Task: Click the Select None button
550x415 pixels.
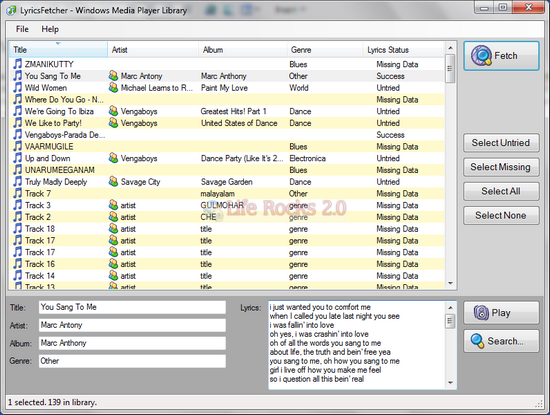Action: tap(501, 215)
